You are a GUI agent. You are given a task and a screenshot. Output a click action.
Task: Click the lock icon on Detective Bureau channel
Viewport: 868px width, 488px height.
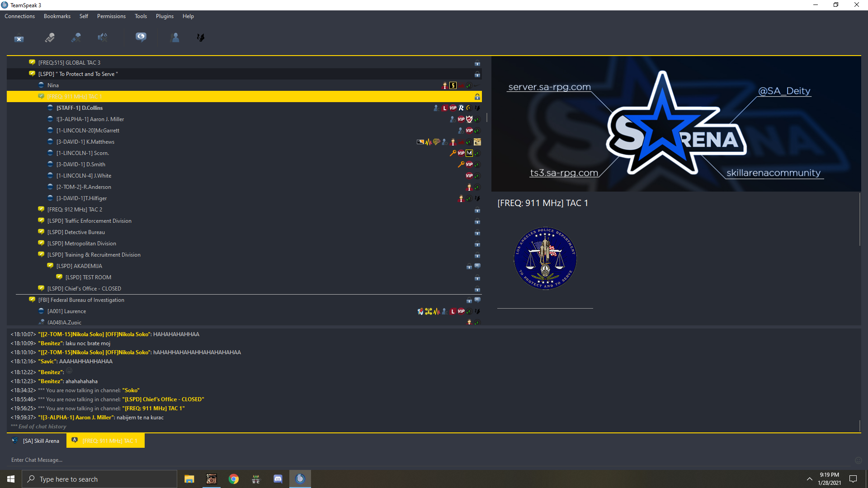(x=477, y=233)
